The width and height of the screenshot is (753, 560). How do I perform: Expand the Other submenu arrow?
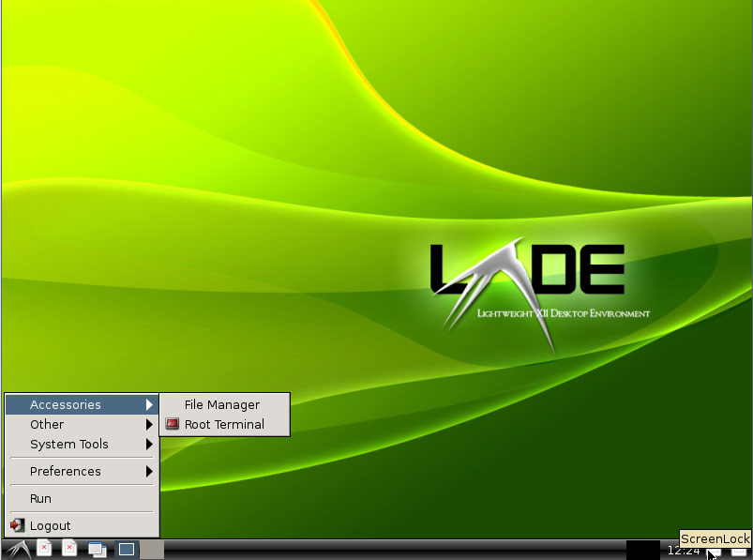pos(149,425)
